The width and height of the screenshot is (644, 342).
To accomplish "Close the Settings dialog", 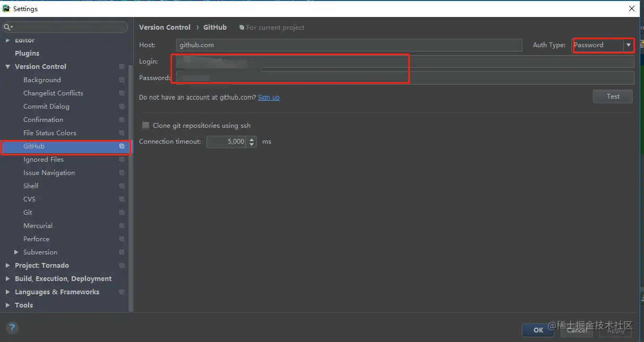I will pos(631,8).
